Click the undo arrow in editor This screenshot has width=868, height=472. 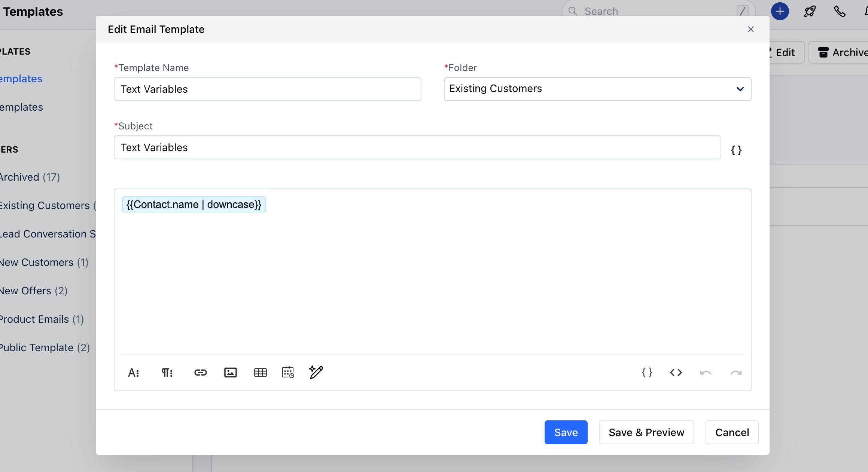[x=706, y=373]
